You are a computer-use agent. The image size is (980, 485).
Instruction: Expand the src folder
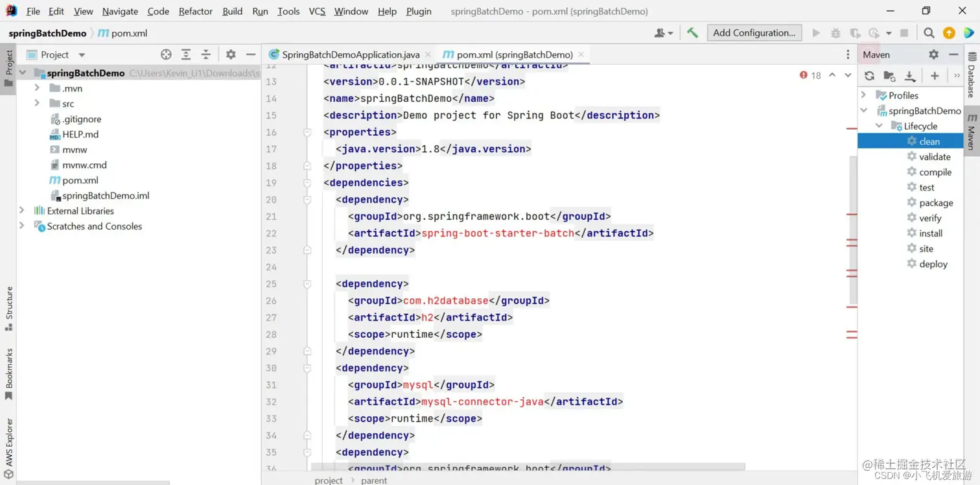coord(37,103)
